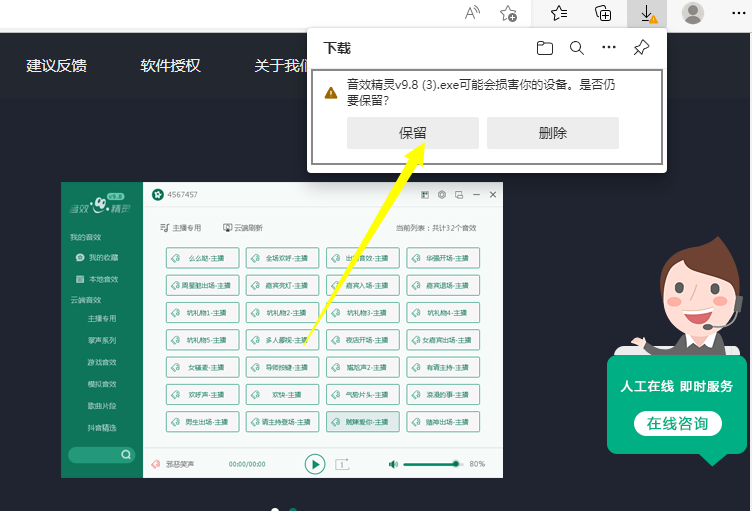Screen dimensions: 752x511
Task: Open settings gear in the app title bar
Action: 442,194
